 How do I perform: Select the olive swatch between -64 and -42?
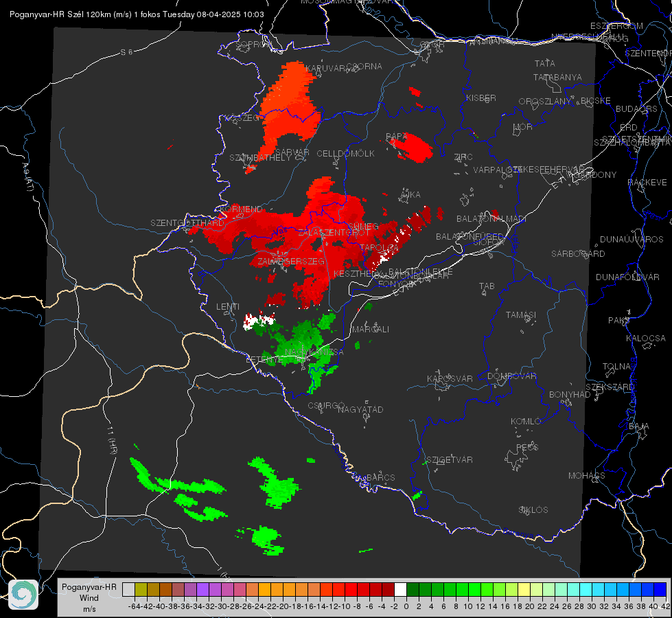141,589
